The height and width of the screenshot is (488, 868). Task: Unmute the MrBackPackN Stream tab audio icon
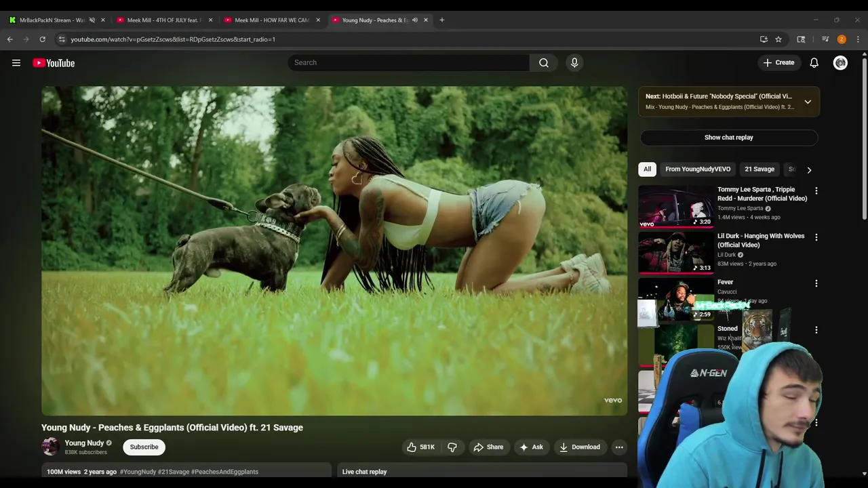[92, 20]
